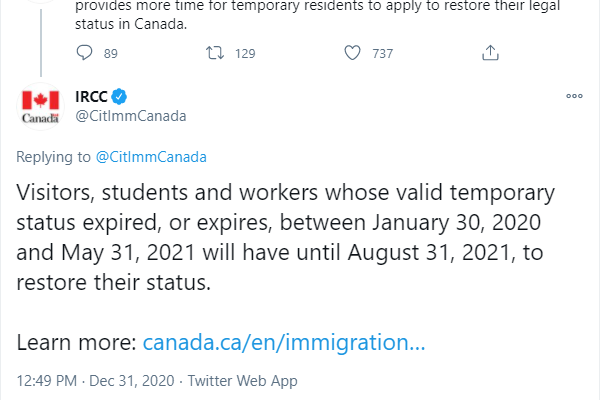Open the canada.ca/en/immigration link
600x400 pixels.
coord(284,343)
